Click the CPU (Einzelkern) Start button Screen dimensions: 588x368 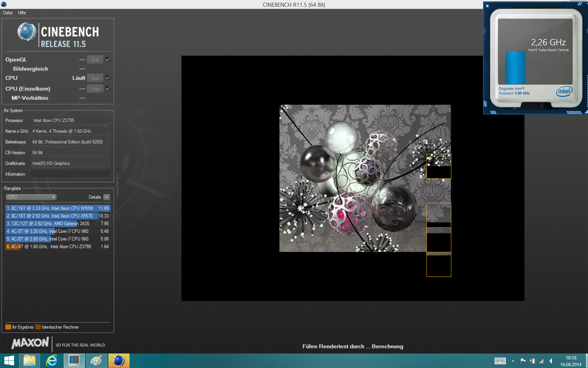coord(95,89)
